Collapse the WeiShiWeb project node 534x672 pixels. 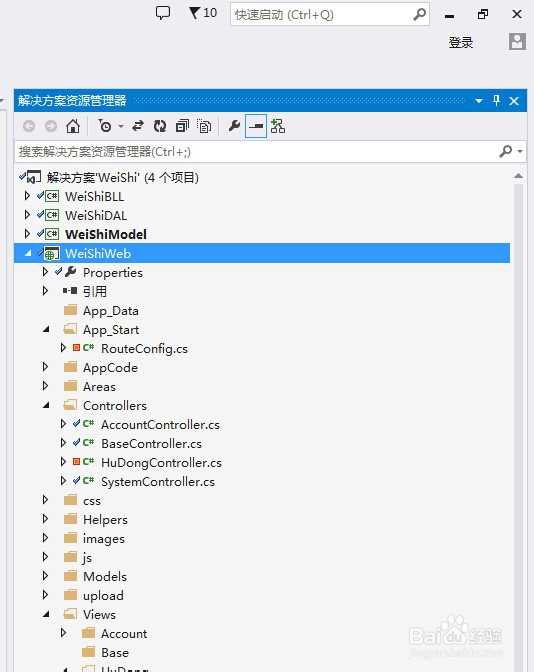click(28, 253)
